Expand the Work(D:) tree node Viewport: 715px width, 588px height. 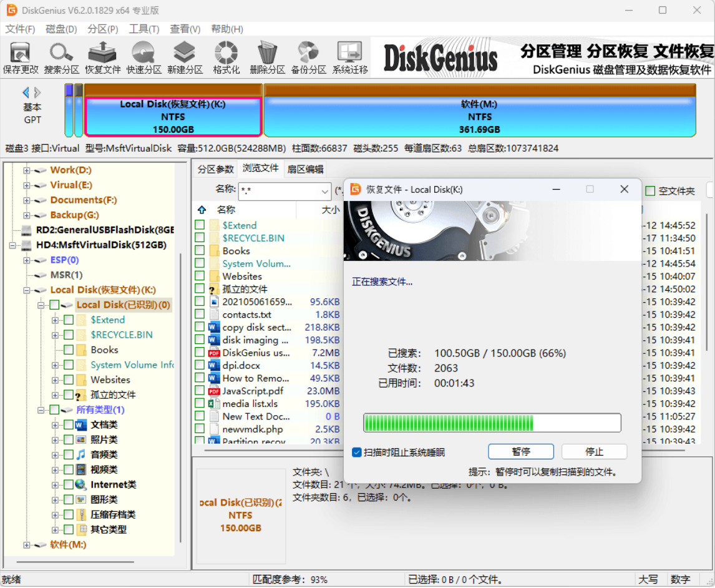26,170
